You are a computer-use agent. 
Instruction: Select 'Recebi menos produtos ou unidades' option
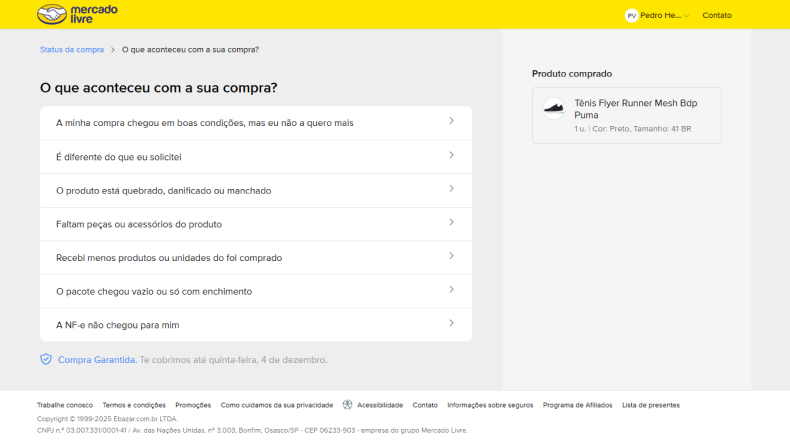coord(256,258)
